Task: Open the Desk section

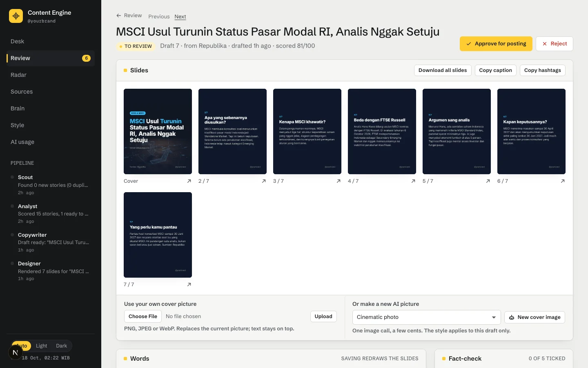Action: click(x=51, y=41)
